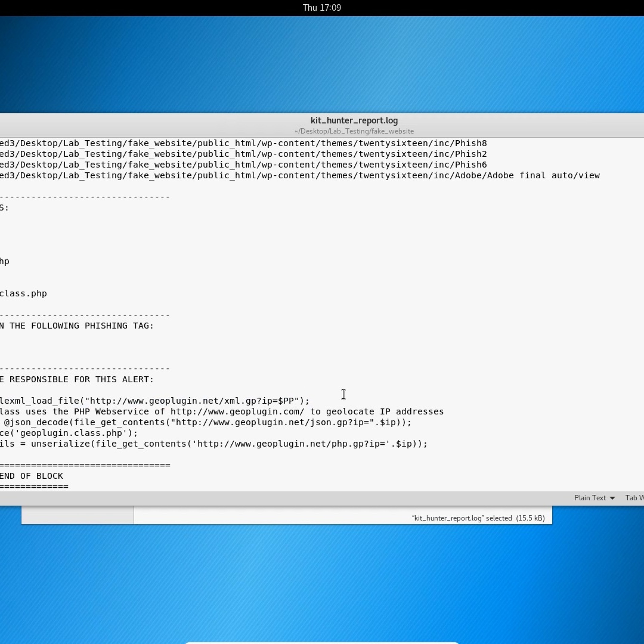This screenshot has height=644, width=644.
Task: Open the Plain Text language dropdown
Action: (x=590, y=498)
